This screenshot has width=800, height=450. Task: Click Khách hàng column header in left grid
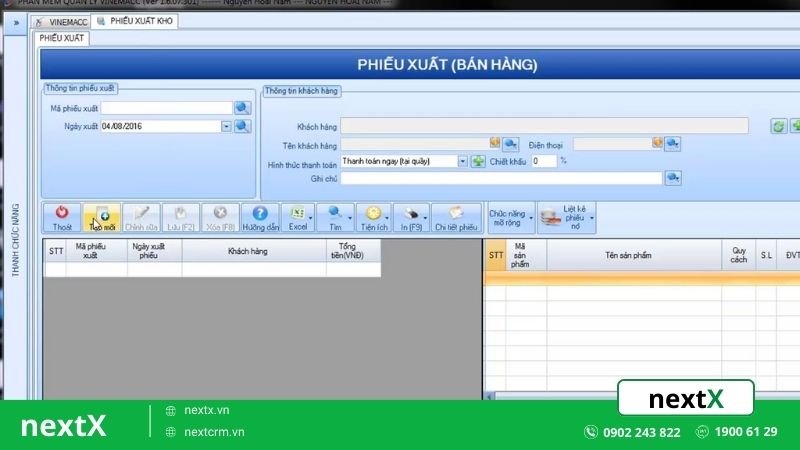[254, 251]
